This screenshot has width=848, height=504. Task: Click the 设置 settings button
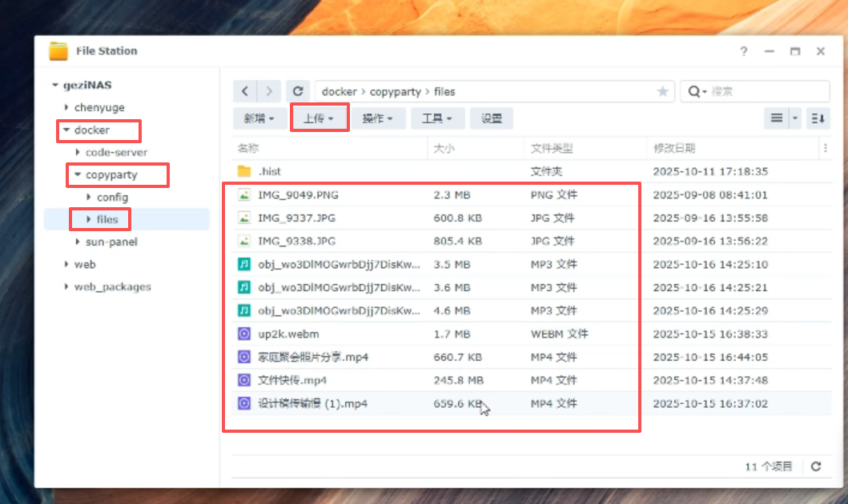coord(492,118)
